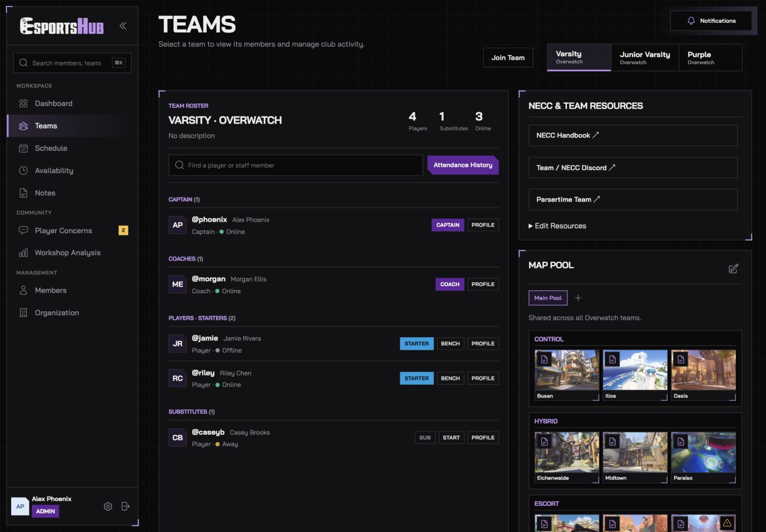The height and width of the screenshot is (532, 766).
Task: Set @caseyb as a starter
Action: [451, 438]
